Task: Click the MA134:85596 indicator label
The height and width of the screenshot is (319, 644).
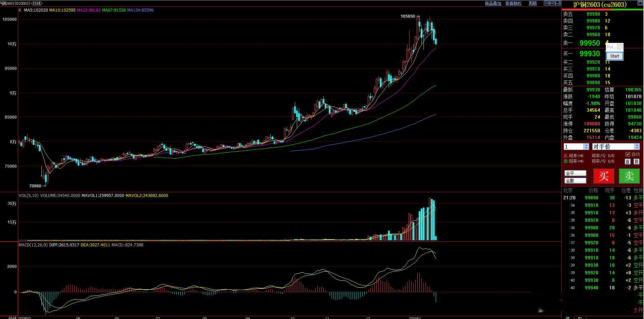Action: [140, 10]
